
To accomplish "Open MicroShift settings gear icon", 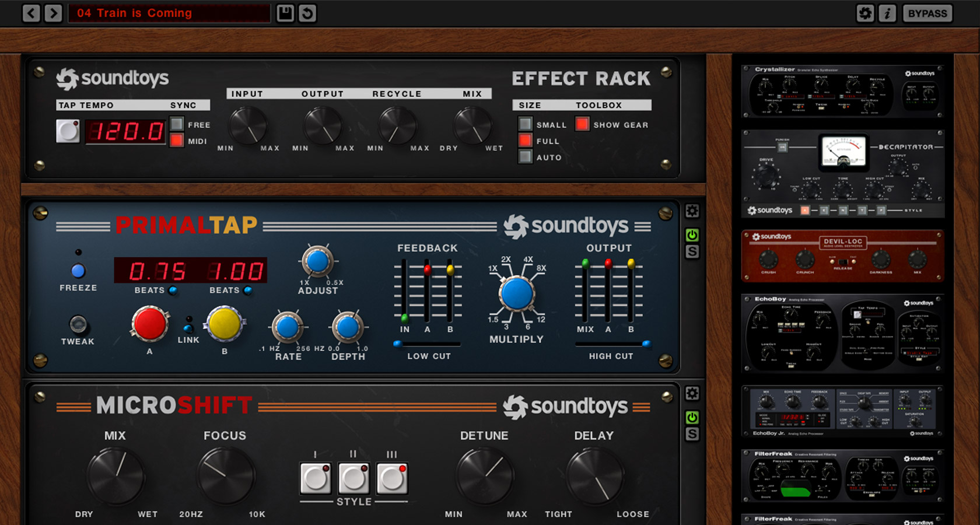I will 692,393.
